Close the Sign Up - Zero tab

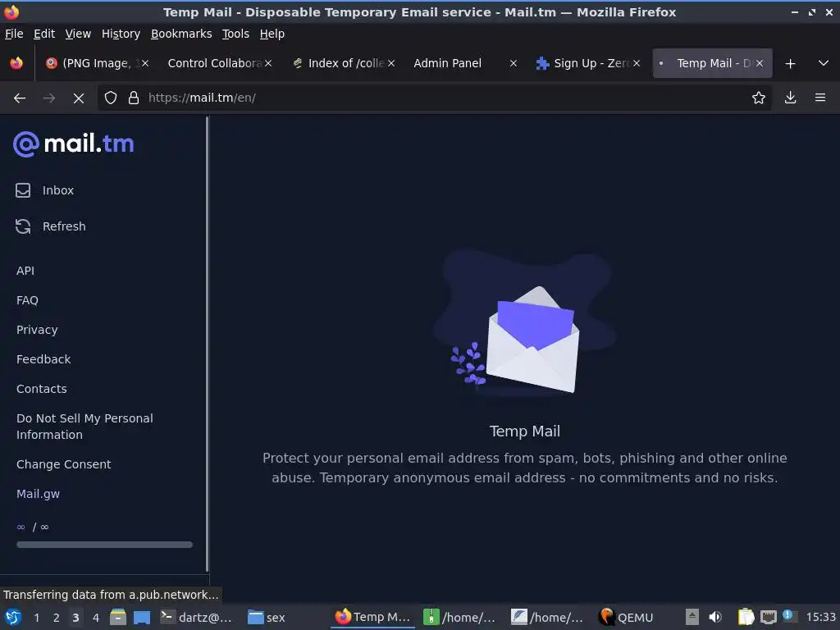[x=637, y=63]
